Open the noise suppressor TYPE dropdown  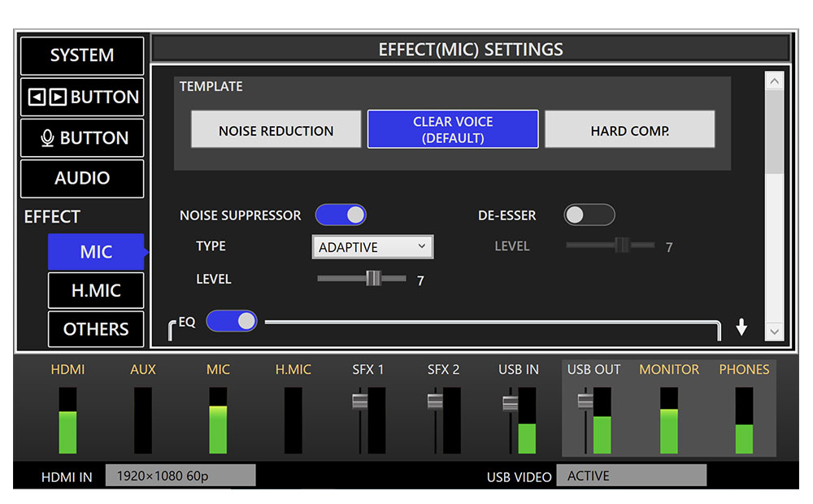pos(372,247)
